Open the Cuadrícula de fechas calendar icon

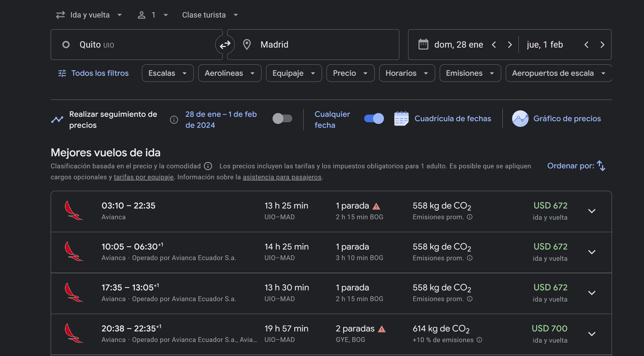click(401, 119)
